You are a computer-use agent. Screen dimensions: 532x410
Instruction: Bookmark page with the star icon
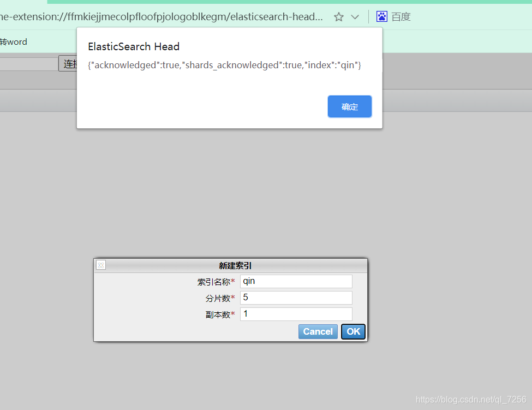pos(339,16)
